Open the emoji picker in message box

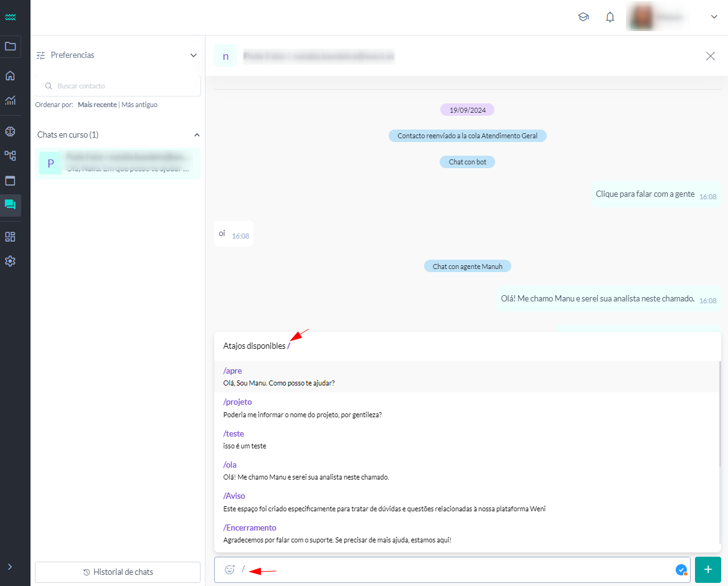(x=230, y=569)
